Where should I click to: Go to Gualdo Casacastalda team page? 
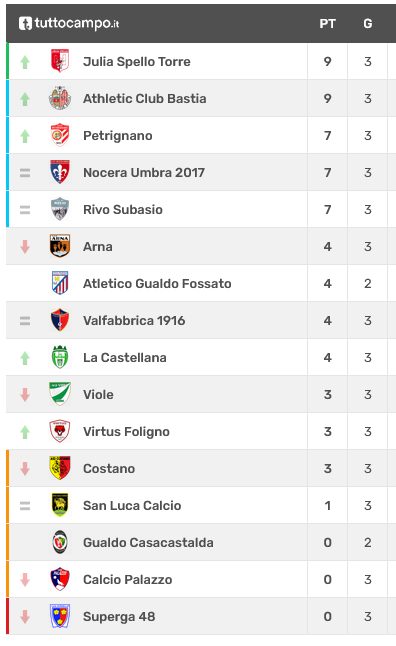(148, 543)
